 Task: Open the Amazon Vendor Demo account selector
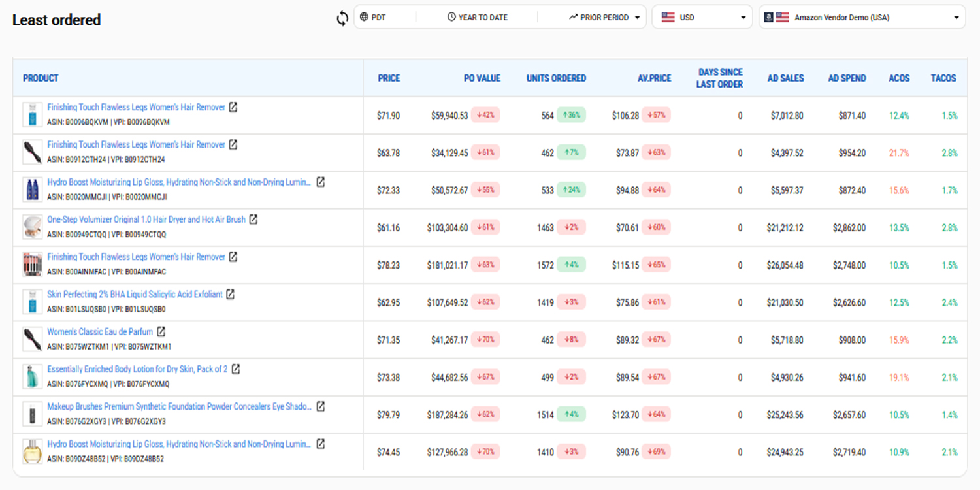(x=861, y=18)
